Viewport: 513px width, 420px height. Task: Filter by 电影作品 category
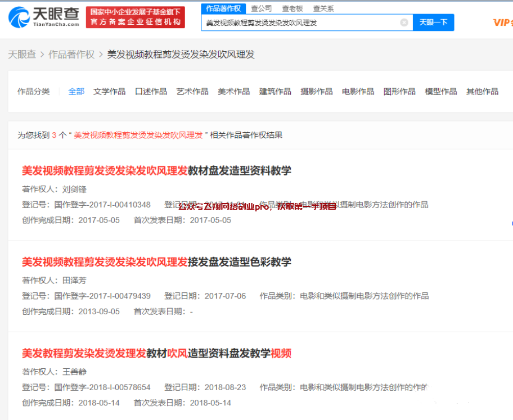(358, 92)
